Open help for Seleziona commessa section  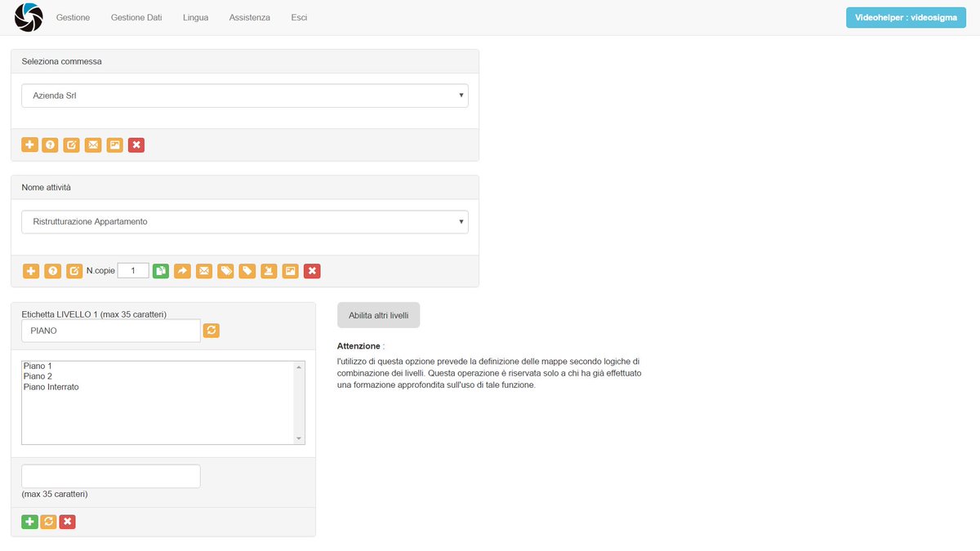[x=51, y=144]
